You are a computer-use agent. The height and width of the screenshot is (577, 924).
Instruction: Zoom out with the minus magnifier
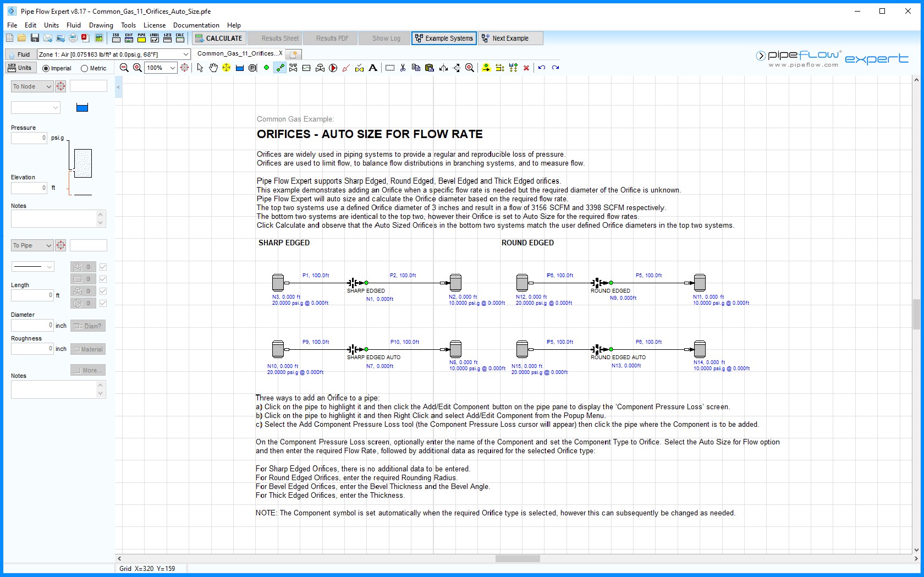[124, 68]
